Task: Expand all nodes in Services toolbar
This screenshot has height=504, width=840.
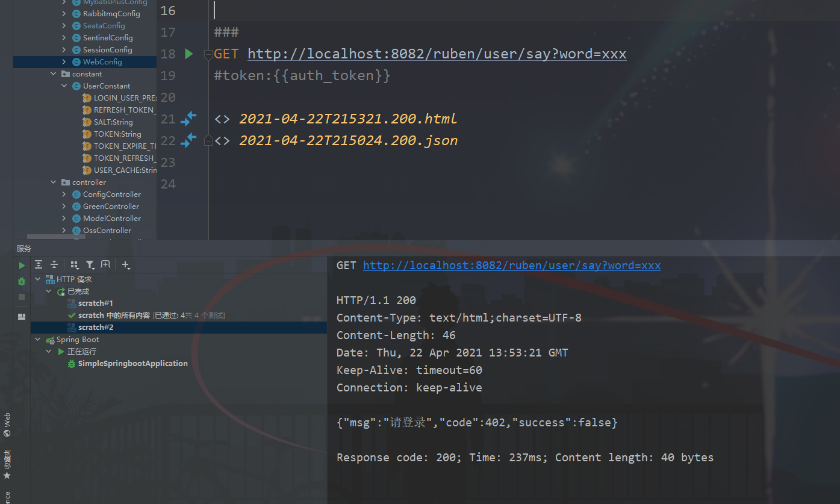Action: (x=39, y=264)
